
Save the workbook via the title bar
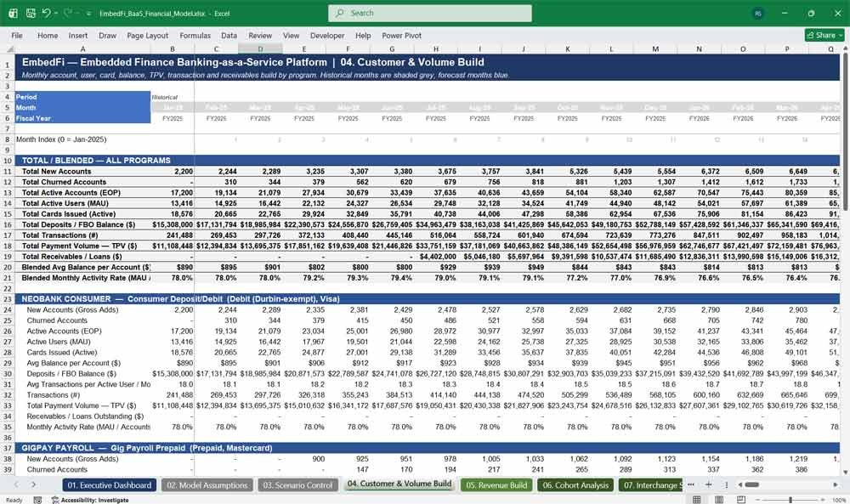(x=31, y=13)
